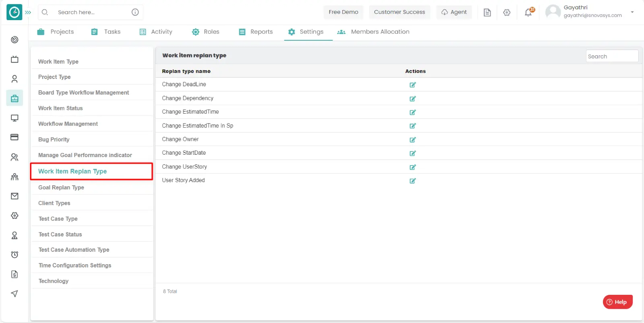Click the sidebar two-users icon
This screenshot has width=644, height=323.
click(14, 157)
